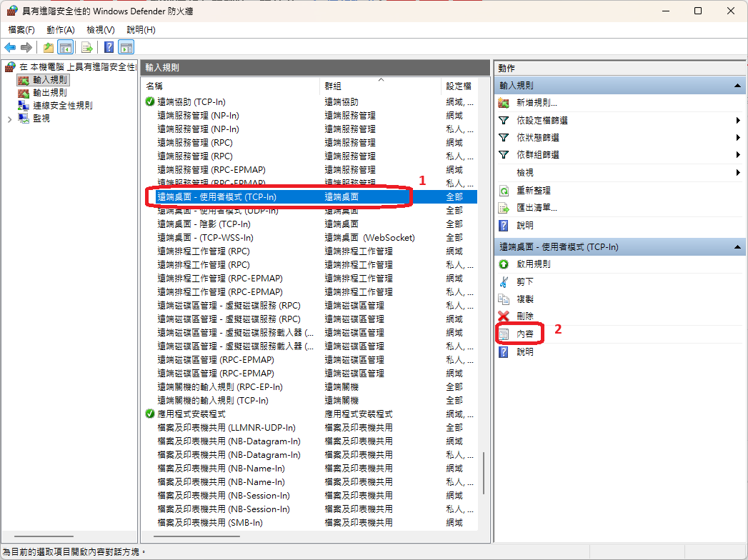Click the blue Help question mark toolbar icon
748x560 pixels.
pos(109,48)
